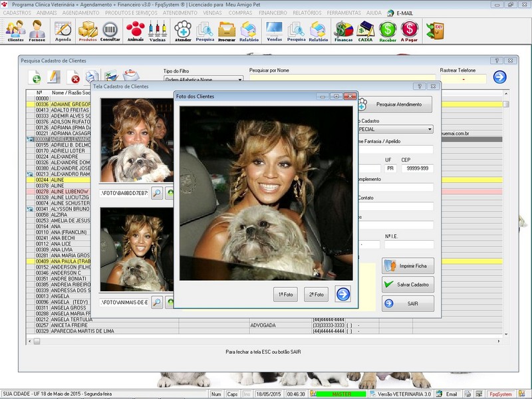Click the SAIR button
This screenshot has height=399, width=532.
pos(408,304)
